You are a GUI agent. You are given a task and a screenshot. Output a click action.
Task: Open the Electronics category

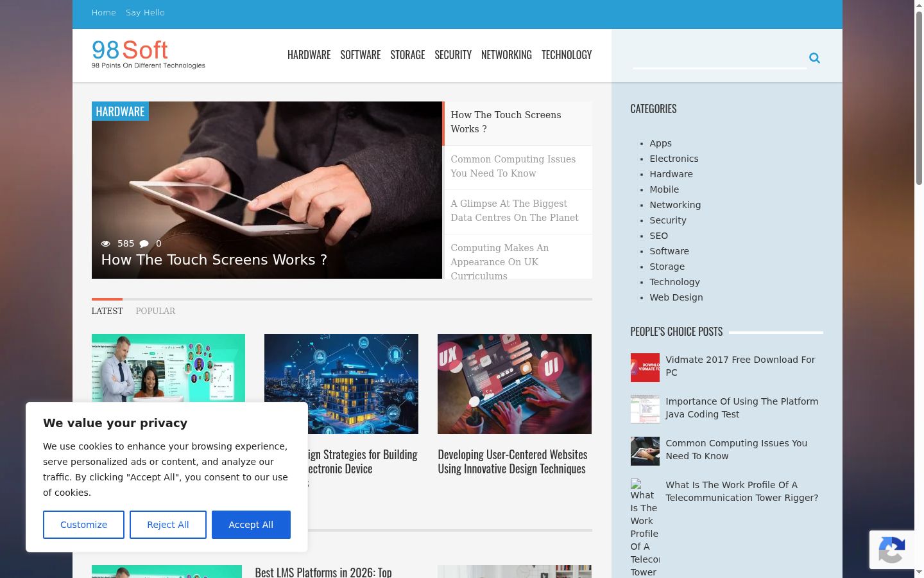click(x=674, y=159)
